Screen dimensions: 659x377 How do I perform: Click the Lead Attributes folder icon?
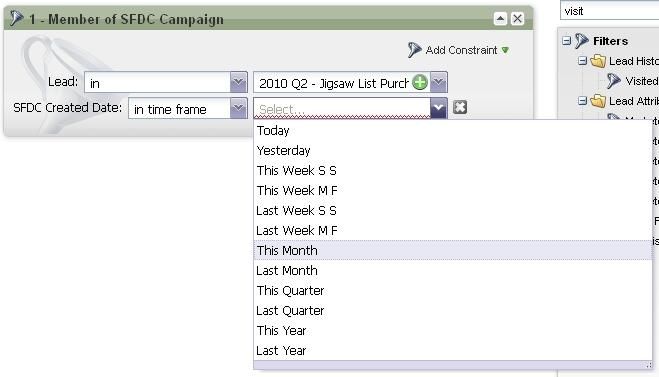click(x=598, y=101)
